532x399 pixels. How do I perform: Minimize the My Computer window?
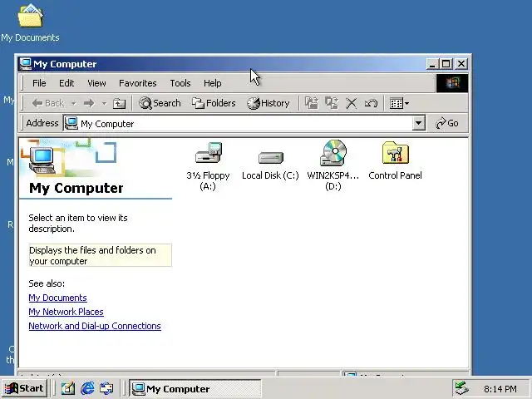[432, 64]
